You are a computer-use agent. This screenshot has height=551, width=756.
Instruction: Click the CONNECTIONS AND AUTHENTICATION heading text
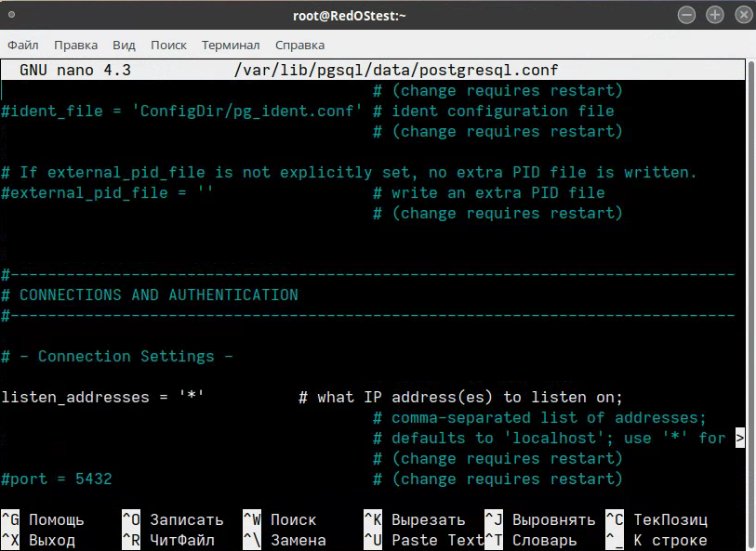(x=158, y=295)
